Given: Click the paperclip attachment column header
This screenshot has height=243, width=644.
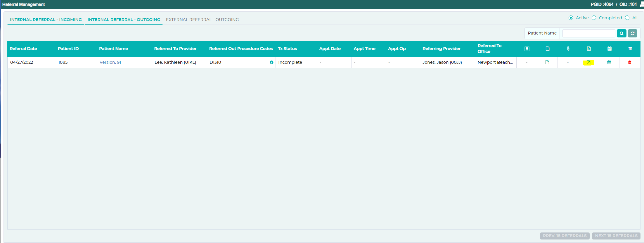Looking at the screenshot, I should tap(568, 49).
